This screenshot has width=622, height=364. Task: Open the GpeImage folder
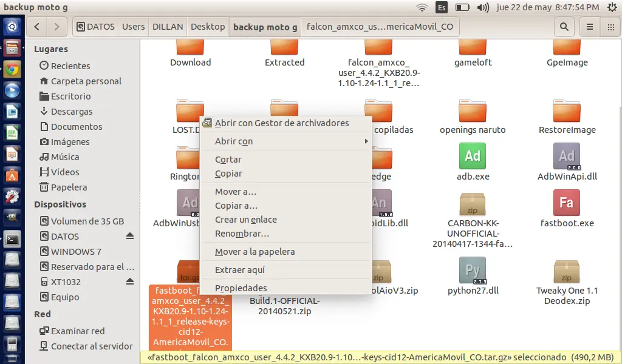pos(567,47)
